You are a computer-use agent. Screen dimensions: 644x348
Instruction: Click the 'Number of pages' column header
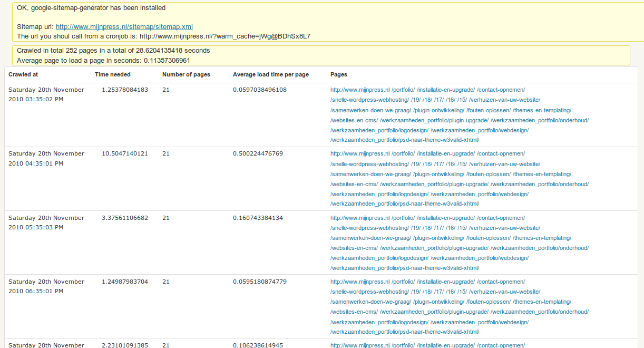pyautogui.click(x=186, y=75)
